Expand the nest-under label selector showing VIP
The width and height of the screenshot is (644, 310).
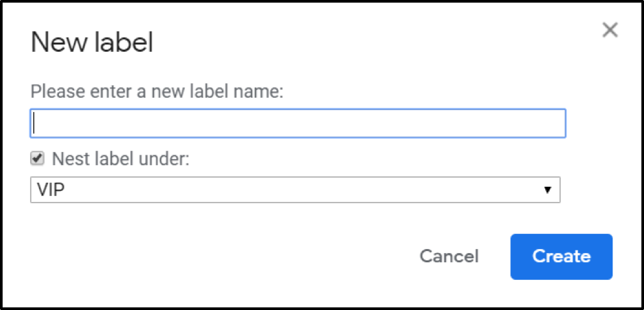click(295, 191)
